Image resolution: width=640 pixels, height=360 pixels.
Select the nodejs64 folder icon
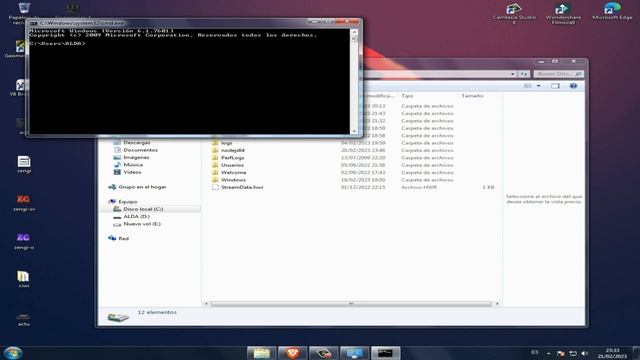(x=215, y=150)
